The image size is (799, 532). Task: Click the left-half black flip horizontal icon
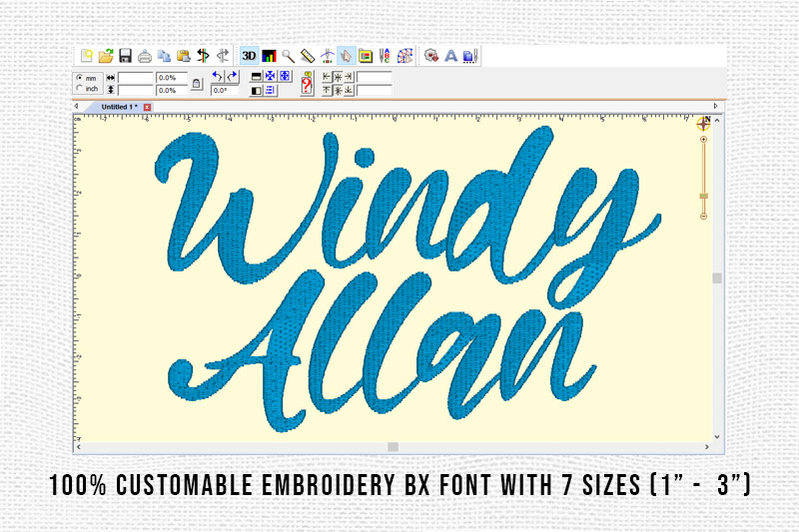tap(257, 91)
